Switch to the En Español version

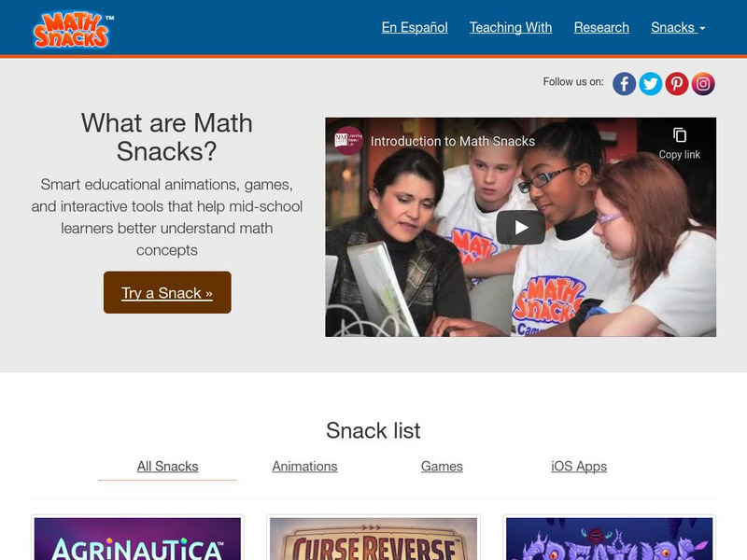(415, 28)
